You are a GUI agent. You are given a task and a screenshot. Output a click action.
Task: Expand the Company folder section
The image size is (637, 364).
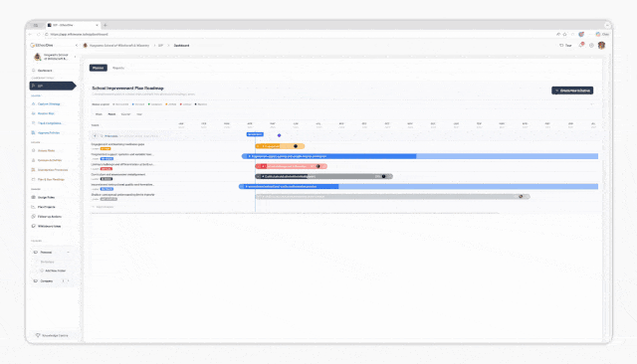(52, 280)
